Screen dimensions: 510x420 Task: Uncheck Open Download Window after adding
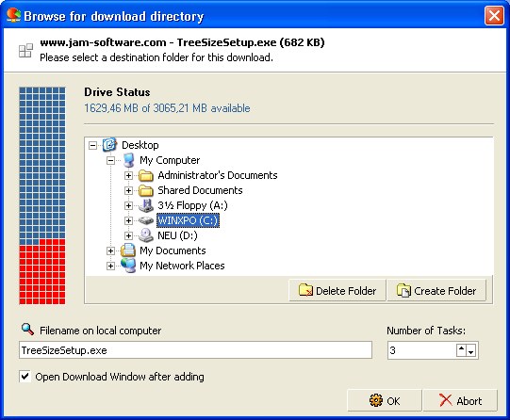click(x=25, y=377)
